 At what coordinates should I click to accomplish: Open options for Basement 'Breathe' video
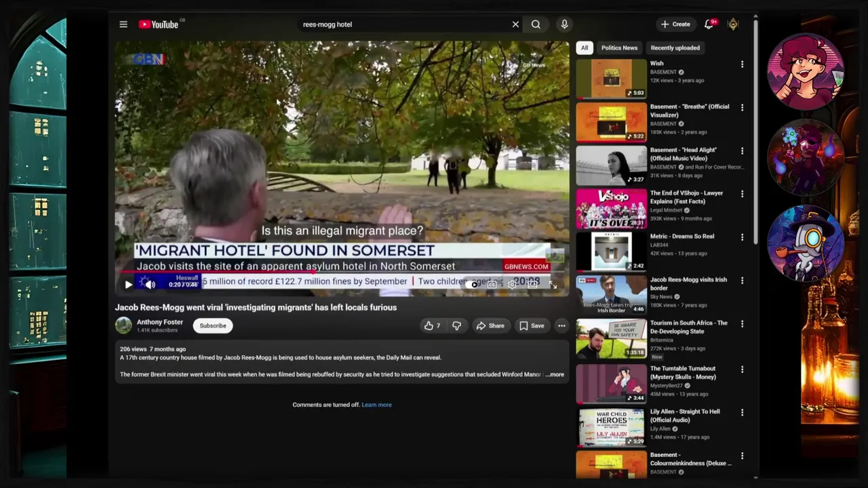click(x=742, y=108)
